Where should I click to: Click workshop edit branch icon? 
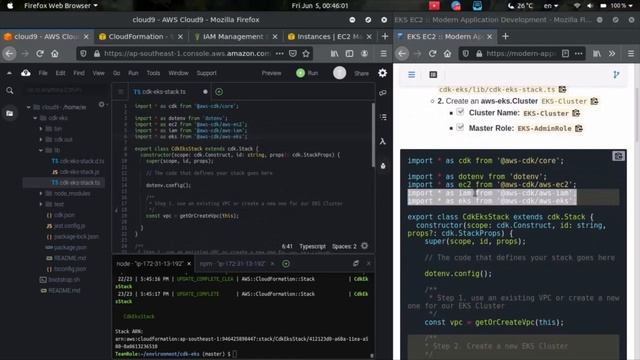point(616,74)
